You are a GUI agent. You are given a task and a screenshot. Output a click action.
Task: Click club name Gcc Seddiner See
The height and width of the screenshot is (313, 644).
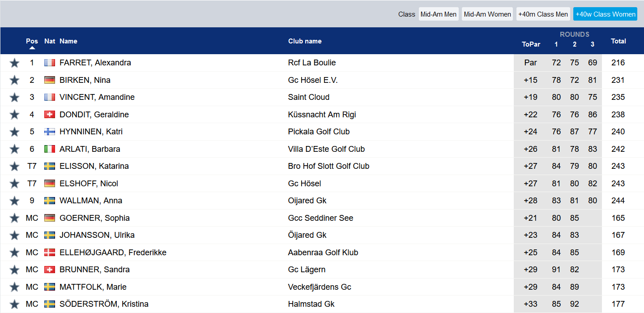tap(321, 218)
